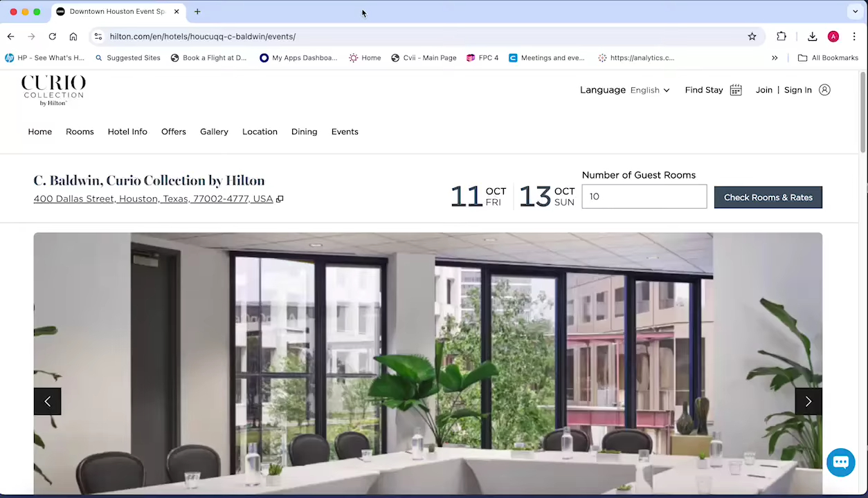Image resolution: width=868 pixels, height=498 pixels.
Task: Open the FPC 4 bookmark
Action: click(482, 58)
